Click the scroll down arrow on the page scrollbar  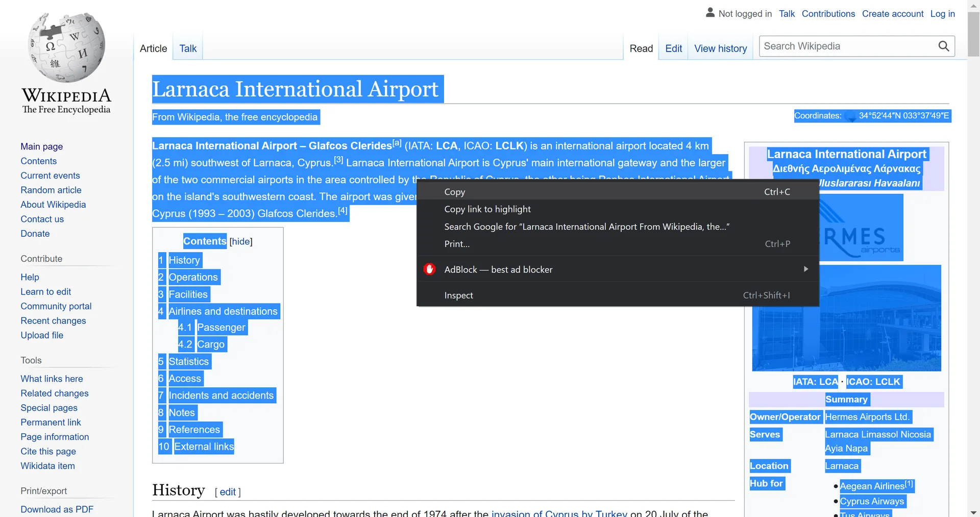[x=973, y=512]
